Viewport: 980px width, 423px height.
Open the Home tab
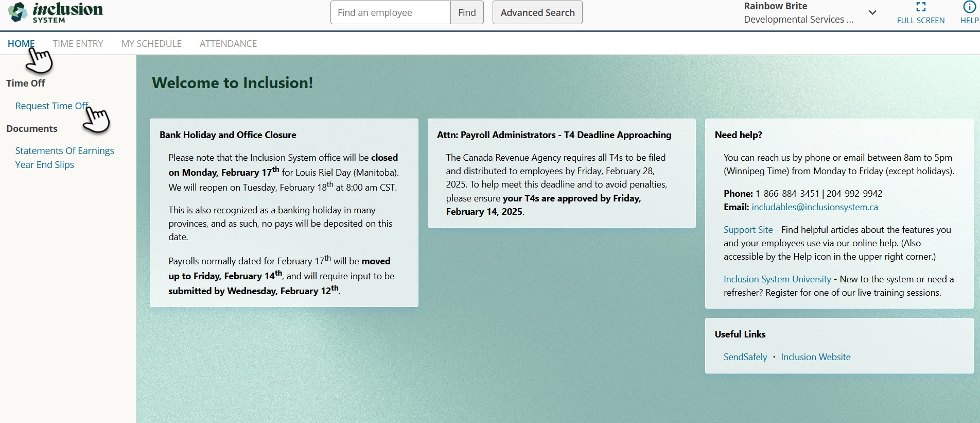pyautogui.click(x=21, y=44)
